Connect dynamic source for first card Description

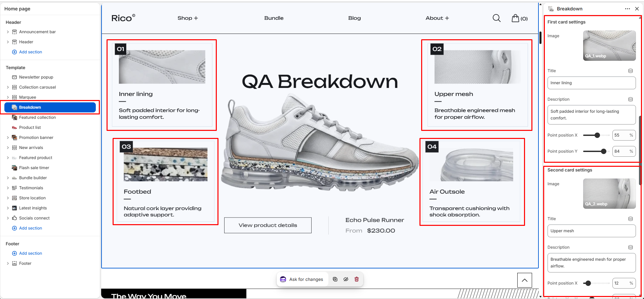[631, 99]
